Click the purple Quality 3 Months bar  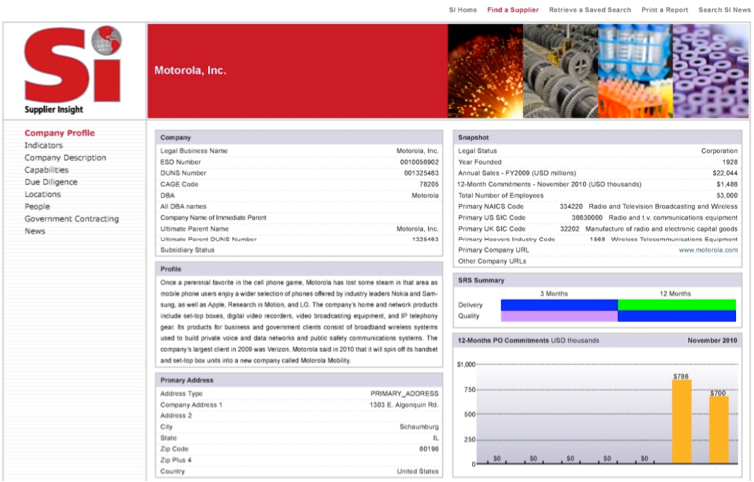(x=559, y=316)
